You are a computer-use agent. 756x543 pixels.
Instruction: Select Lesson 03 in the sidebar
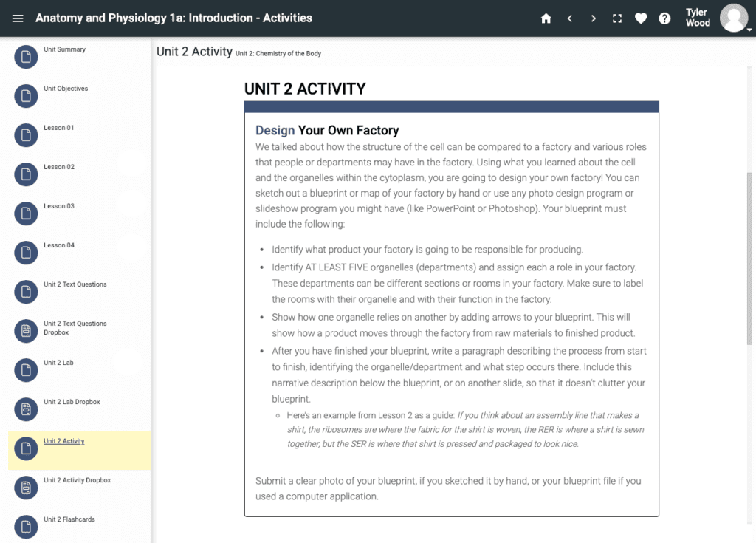point(59,206)
